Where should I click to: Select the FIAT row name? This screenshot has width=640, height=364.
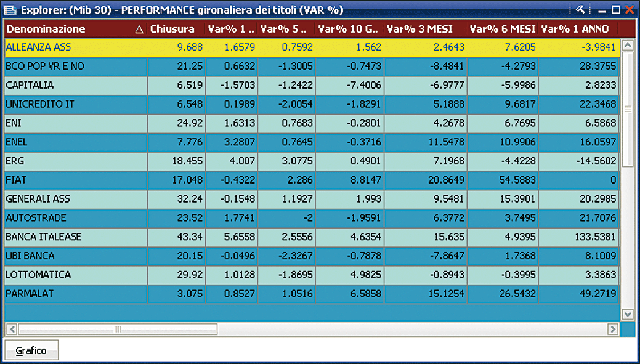(x=17, y=180)
